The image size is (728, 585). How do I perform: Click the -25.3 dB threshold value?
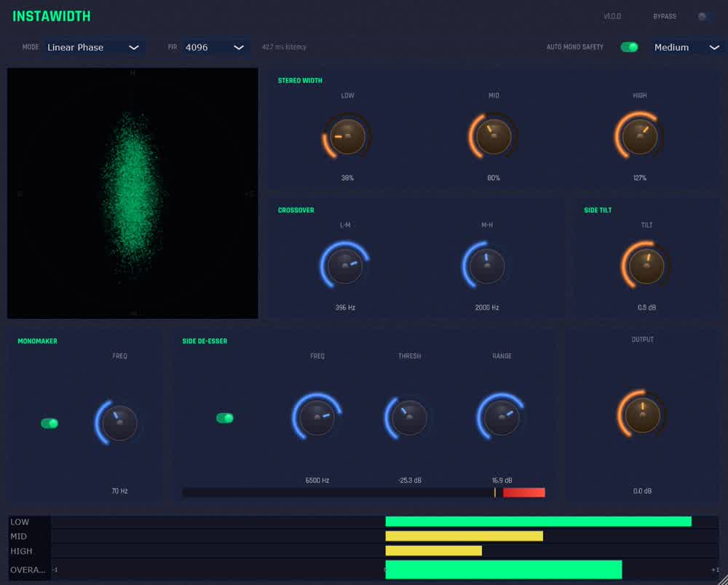[409, 480]
